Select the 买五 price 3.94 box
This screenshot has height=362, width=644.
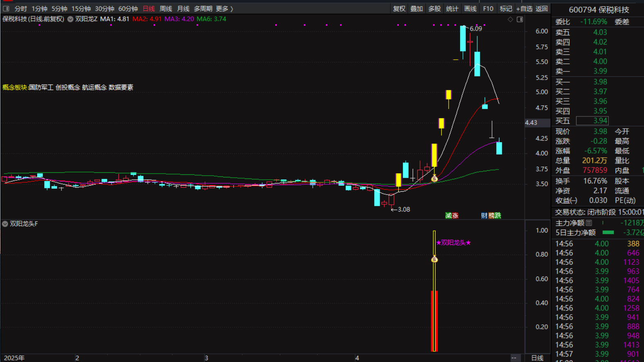(592, 121)
